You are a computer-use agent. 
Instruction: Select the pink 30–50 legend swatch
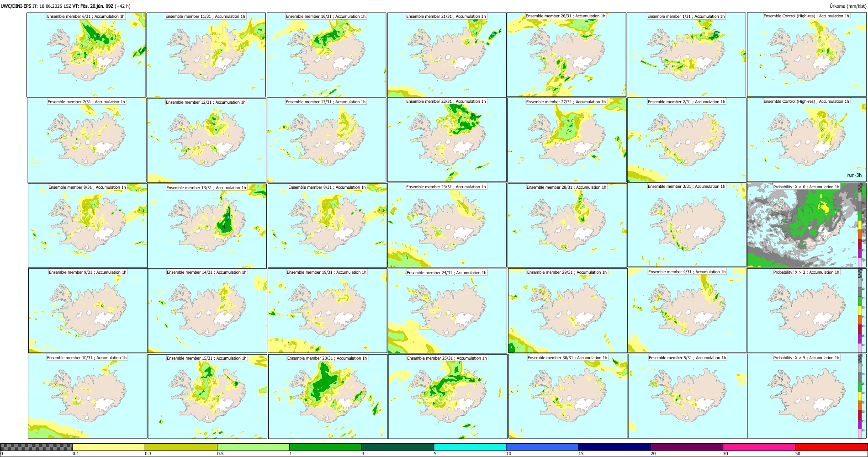[x=759, y=447]
